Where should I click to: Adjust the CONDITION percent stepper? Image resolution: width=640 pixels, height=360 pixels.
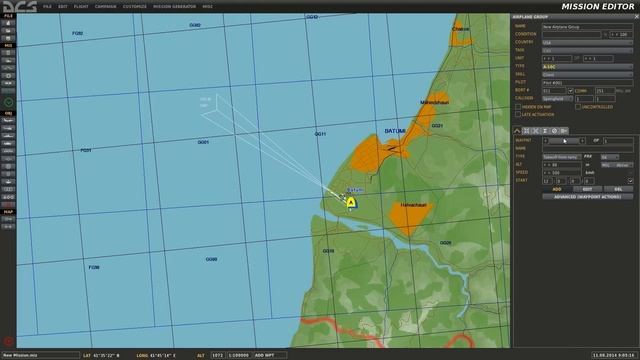tap(621, 35)
